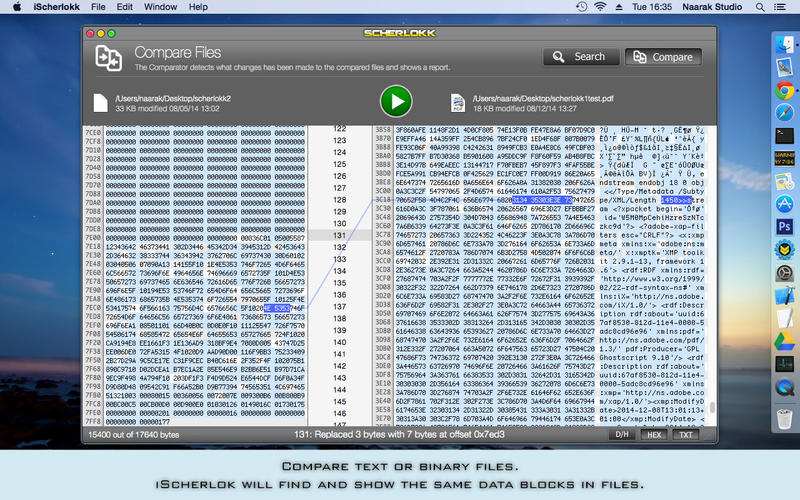Switch to the Compare mode button
Image resolution: width=800 pixels, height=500 pixels.
663,57
